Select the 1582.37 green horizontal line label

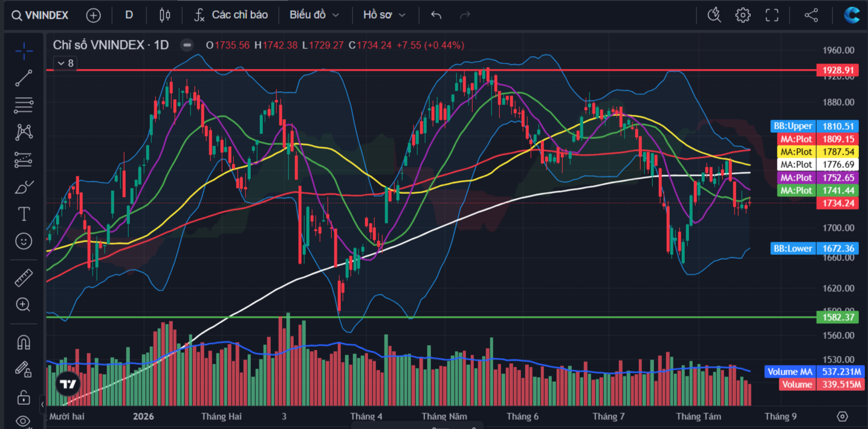pyautogui.click(x=837, y=317)
